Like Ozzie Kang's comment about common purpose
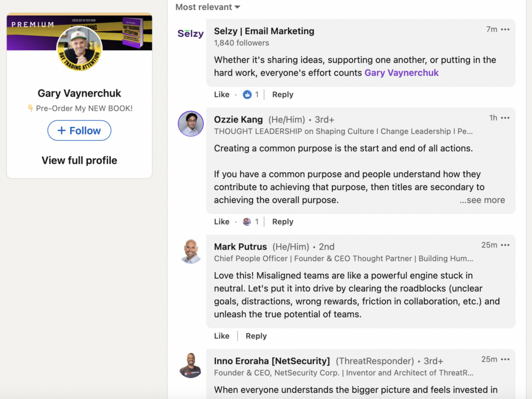Image resolution: width=532 pixels, height=399 pixels. pyautogui.click(x=221, y=221)
